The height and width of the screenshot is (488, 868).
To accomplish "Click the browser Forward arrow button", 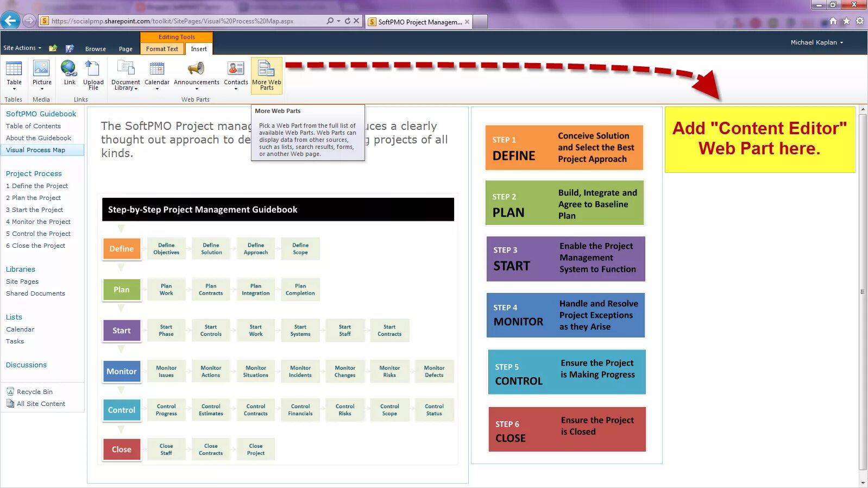I will click(x=29, y=21).
